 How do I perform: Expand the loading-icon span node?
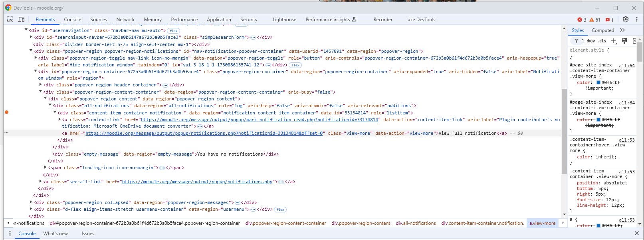[x=46, y=167]
